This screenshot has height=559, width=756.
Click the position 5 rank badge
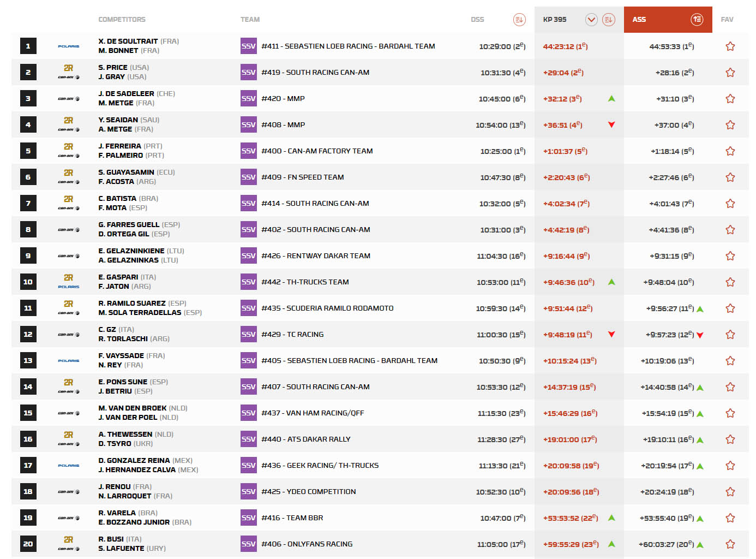pos(28,151)
